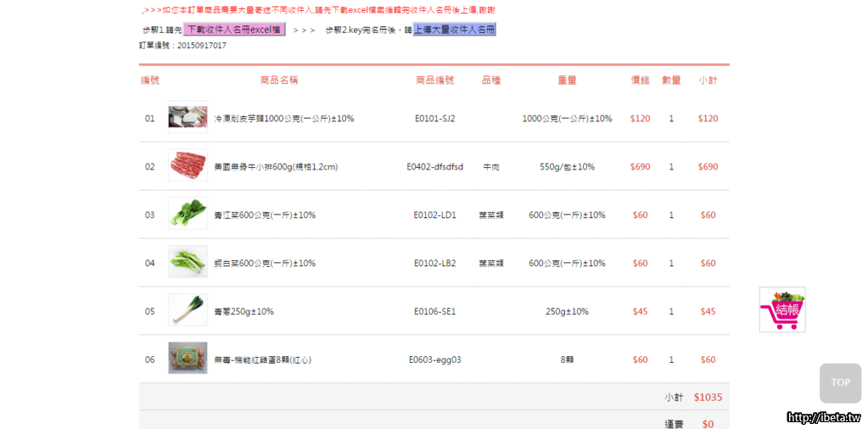Open the US boneless beef short rib thumbnail
Viewport: 868px width, 429px height.
(188, 166)
